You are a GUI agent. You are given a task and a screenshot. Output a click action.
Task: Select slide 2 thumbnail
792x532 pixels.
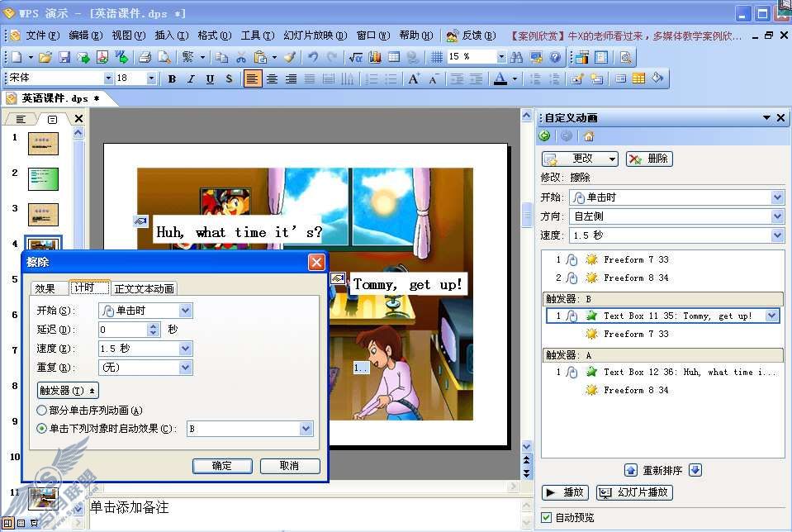[43, 179]
